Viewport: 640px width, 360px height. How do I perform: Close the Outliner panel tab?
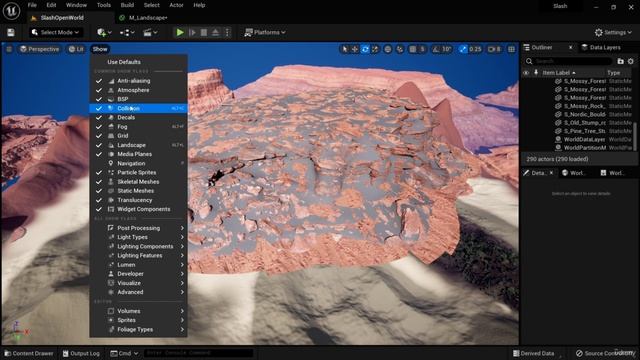[570, 47]
